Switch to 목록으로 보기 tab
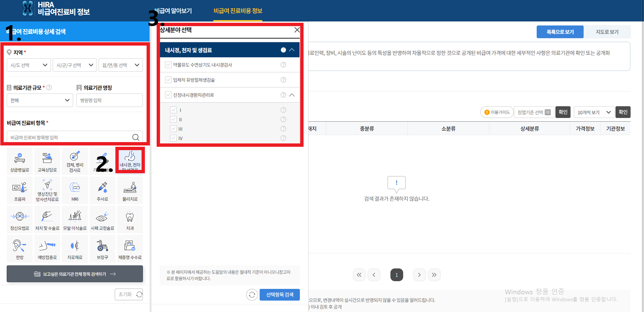 pos(560,32)
